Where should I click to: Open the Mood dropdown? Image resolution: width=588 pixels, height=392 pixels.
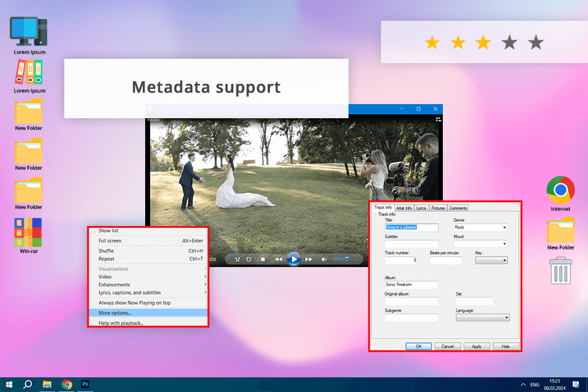tap(480, 244)
